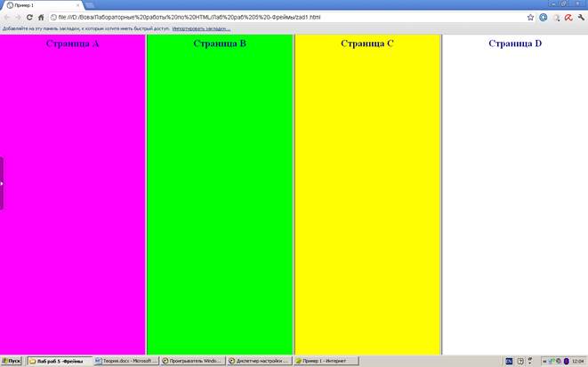Open the blue @ mail extension icon
Viewport: 588px width, 367px height.
pyautogui.click(x=543, y=17)
